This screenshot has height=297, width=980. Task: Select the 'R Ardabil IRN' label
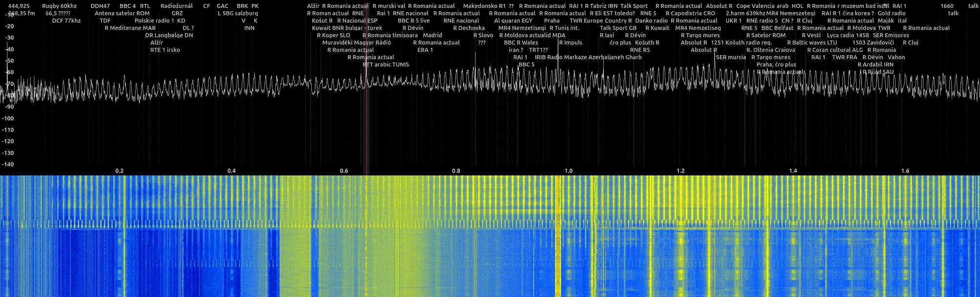tap(876, 64)
